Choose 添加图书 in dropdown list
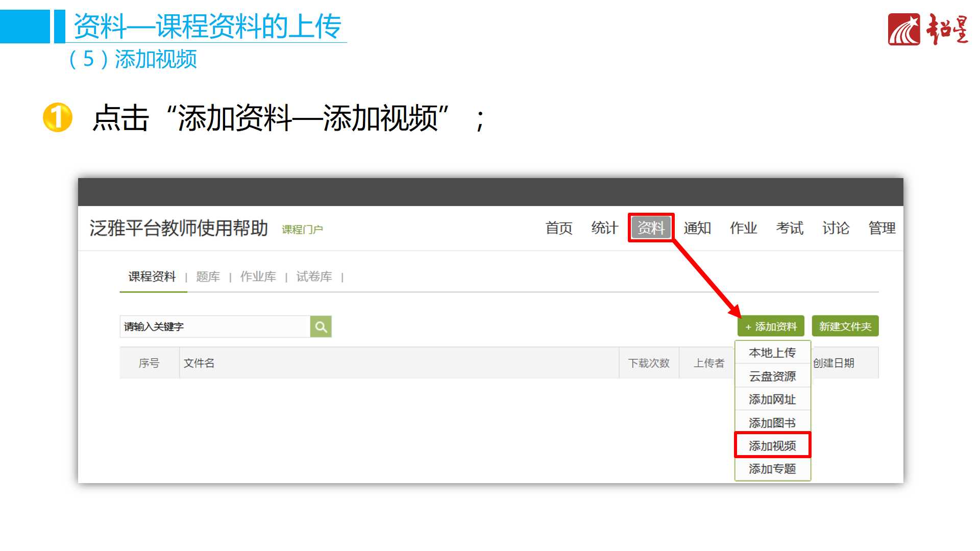This screenshot has height=551, width=980. coord(772,423)
